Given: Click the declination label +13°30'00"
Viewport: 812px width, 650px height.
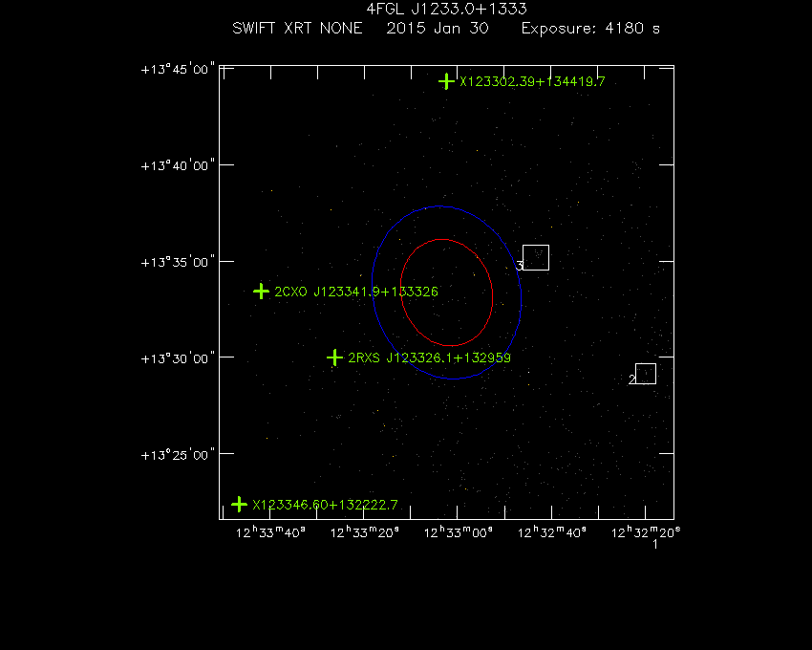Looking at the screenshot, I should [178, 358].
